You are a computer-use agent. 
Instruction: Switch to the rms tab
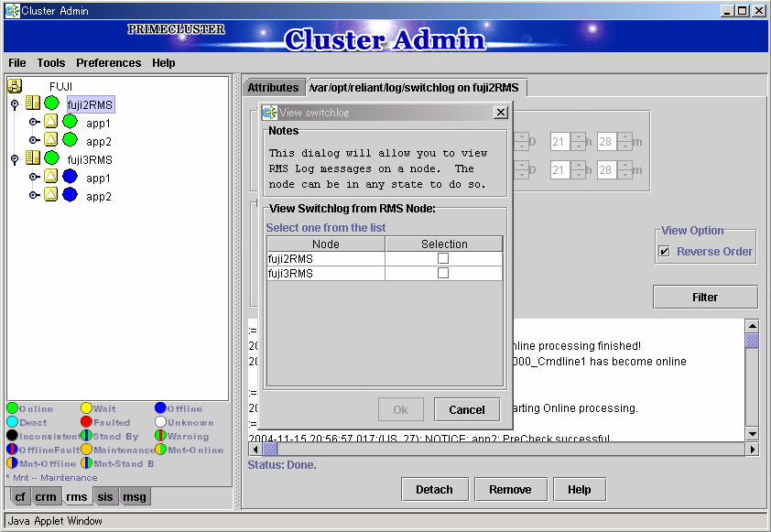coord(77,497)
